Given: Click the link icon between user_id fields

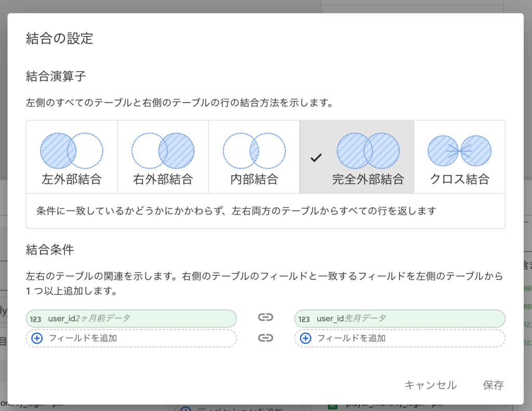Looking at the screenshot, I should (265, 318).
